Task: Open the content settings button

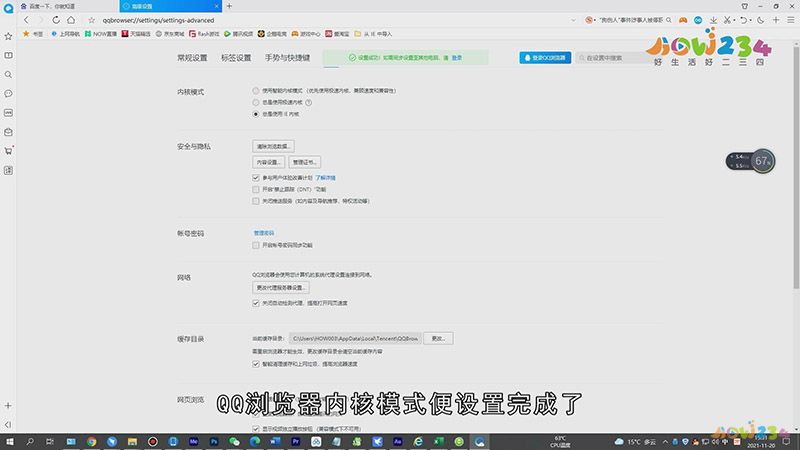Action: coord(268,162)
